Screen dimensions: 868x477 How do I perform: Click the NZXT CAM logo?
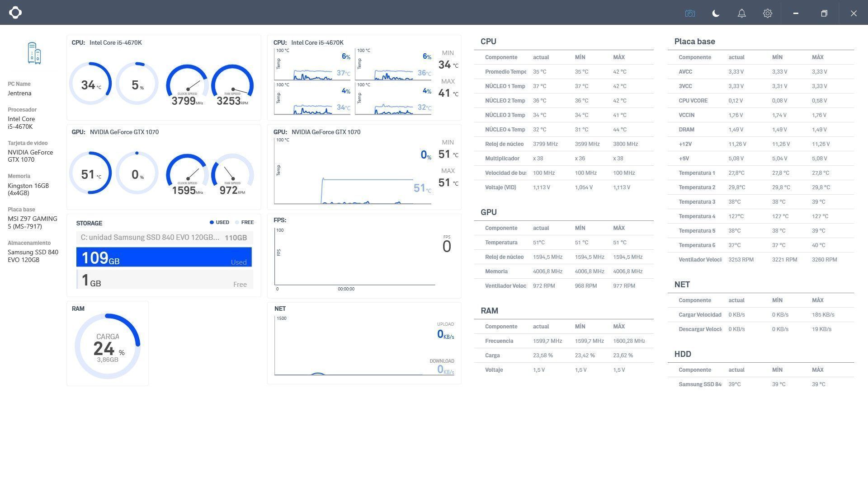coord(15,13)
